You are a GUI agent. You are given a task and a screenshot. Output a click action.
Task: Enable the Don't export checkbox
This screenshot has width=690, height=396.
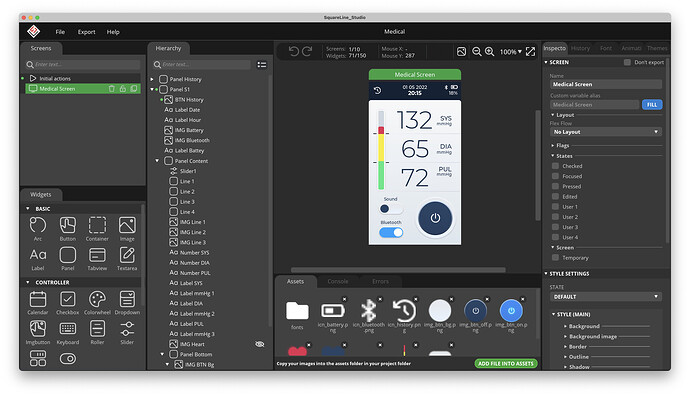[627, 62]
